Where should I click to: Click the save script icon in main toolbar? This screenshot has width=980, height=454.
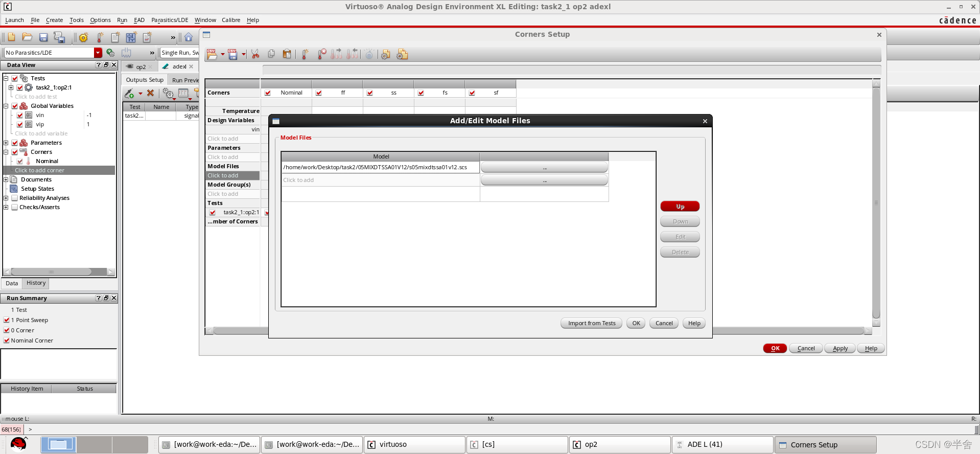coord(59,37)
